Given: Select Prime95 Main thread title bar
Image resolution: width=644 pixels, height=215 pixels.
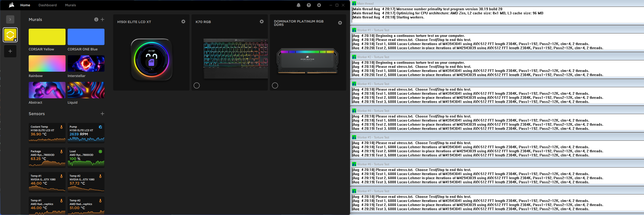Looking at the screenshot, I should pos(497,3).
